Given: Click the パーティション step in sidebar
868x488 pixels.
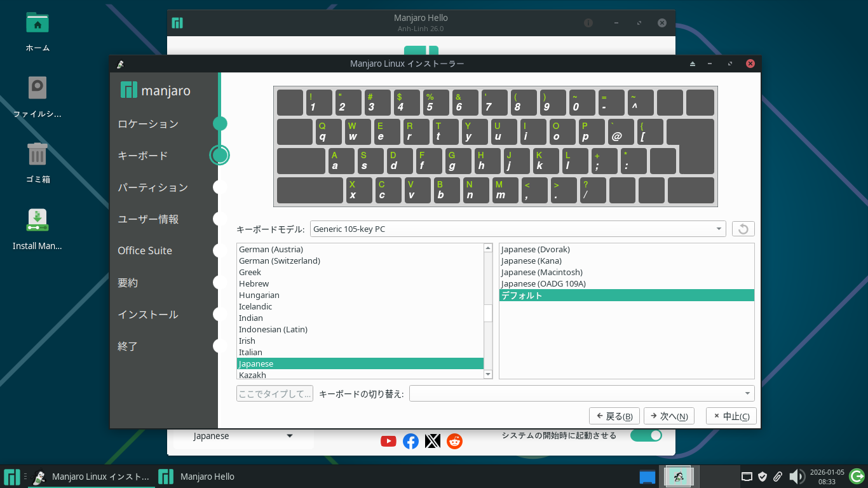Looking at the screenshot, I should pyautogui.click(x=153, y=187).
